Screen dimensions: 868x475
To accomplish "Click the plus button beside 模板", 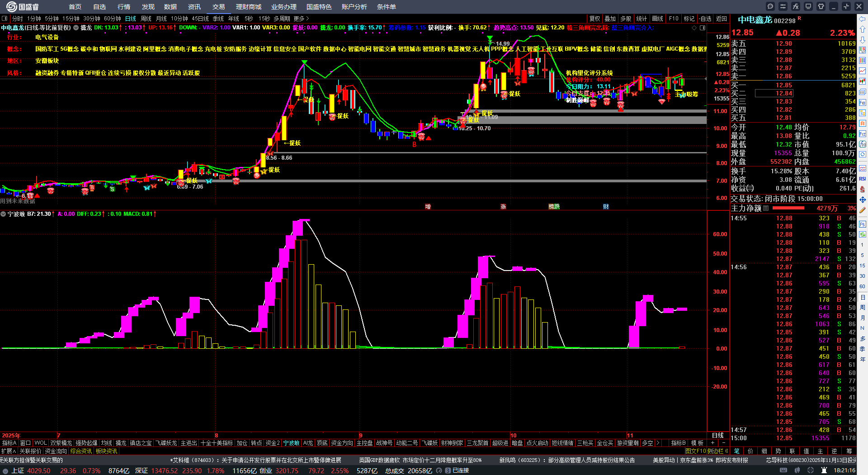I will click(x=713, y=443).
